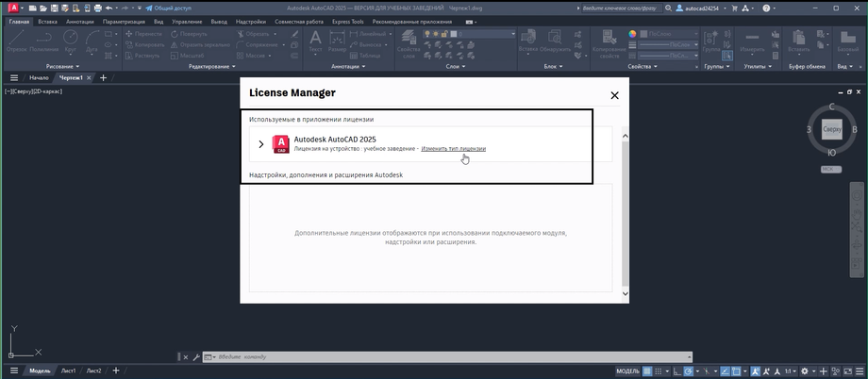Toggle isometric drafting in status bar
Viewport: 868px width, 379px height.
tap(707, 371)
